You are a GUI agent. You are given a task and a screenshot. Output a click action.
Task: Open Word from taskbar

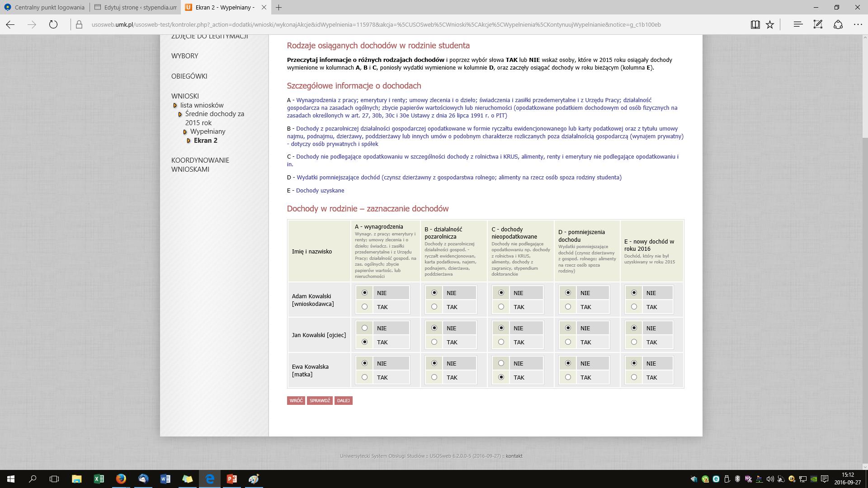click(165, 479)
